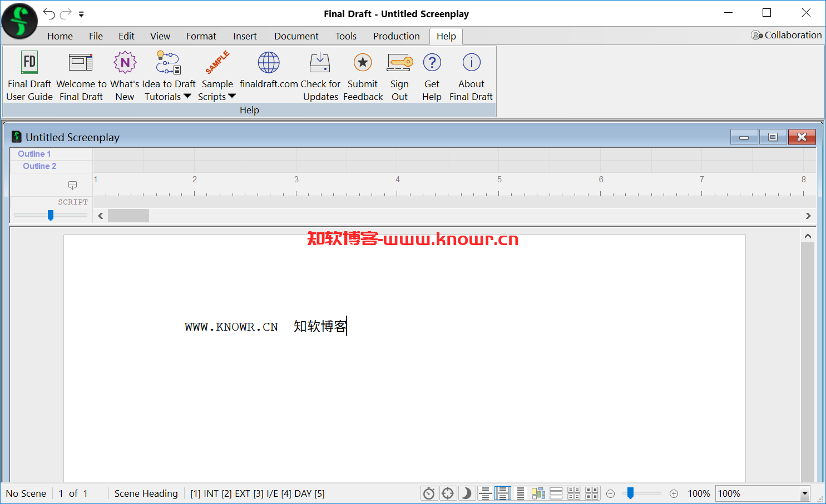Toggle split horizontal panel view icon
This screenshot has height=504, width=826.
tap(556, 493)
